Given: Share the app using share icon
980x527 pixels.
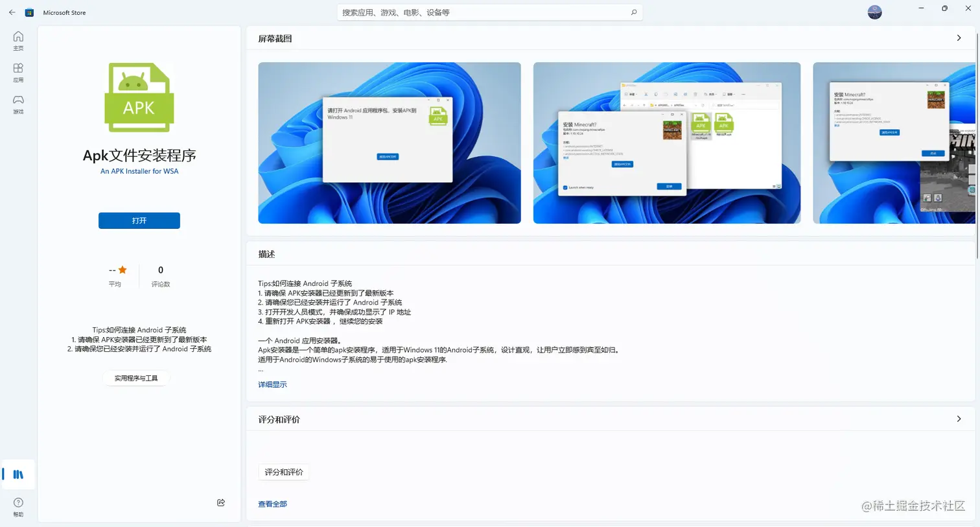Looking at the screenshot, I should click(221, 502).
